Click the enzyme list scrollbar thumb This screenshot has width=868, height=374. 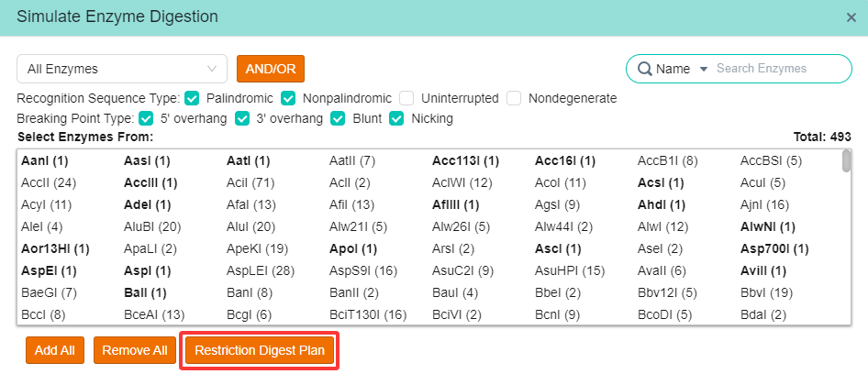click(x=846, y=161)
